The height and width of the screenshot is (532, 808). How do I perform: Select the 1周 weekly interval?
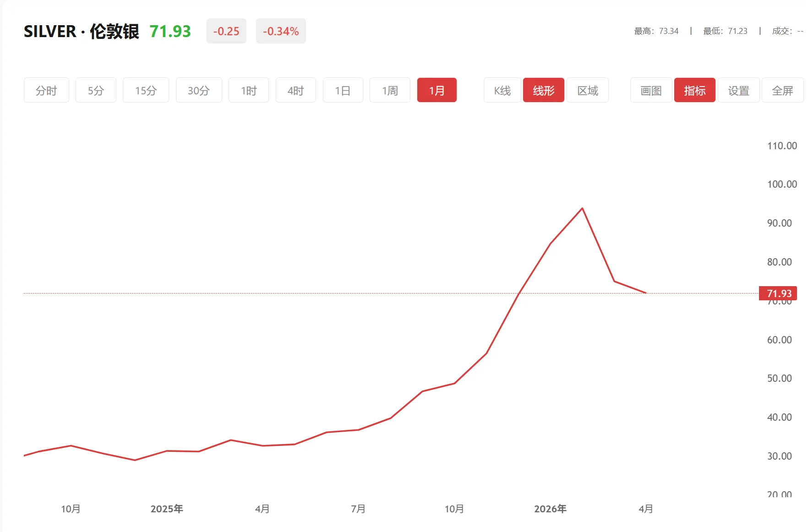point(389,90)
